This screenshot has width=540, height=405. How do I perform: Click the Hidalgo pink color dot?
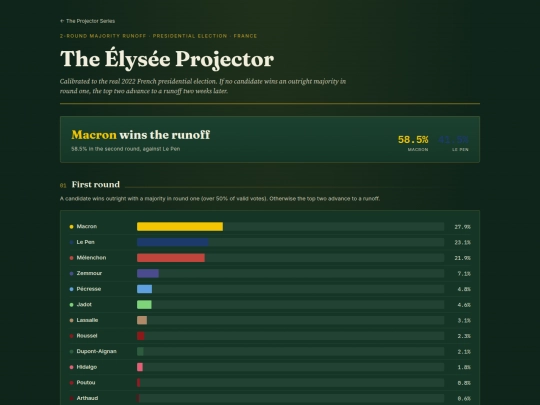click(72, 367)
